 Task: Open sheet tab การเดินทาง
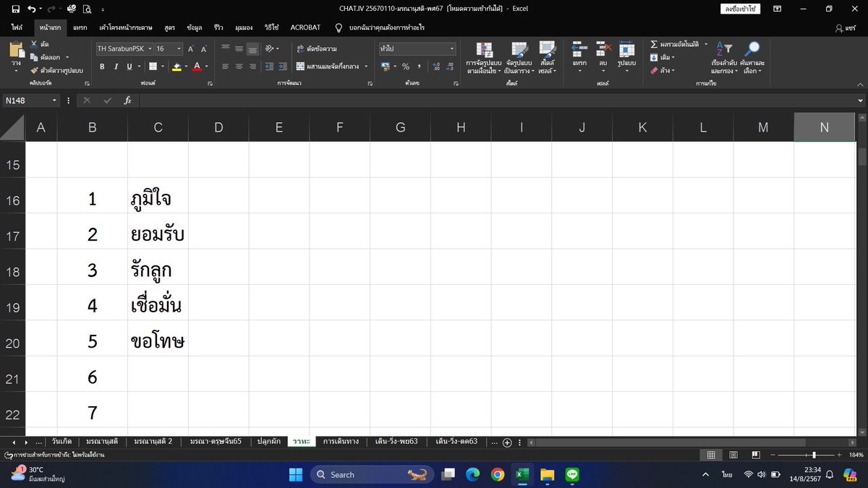click(340, 442)
